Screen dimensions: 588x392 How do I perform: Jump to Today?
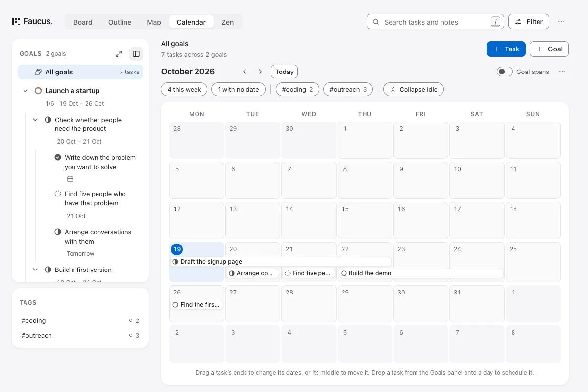coord(284,72)
